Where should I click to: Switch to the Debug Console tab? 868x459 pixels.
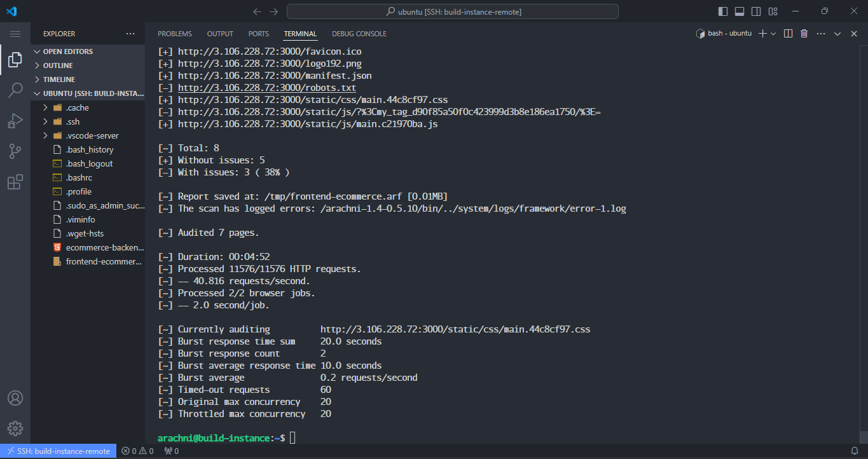359,34
